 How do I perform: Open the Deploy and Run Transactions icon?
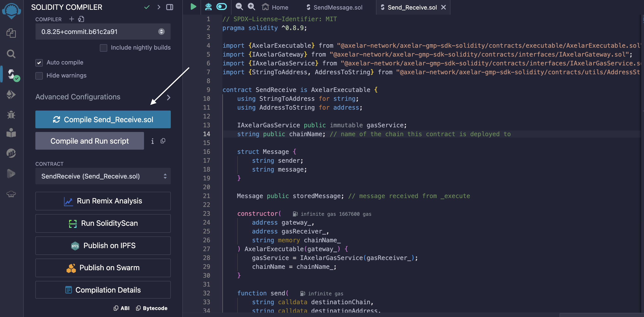(11, 95)
